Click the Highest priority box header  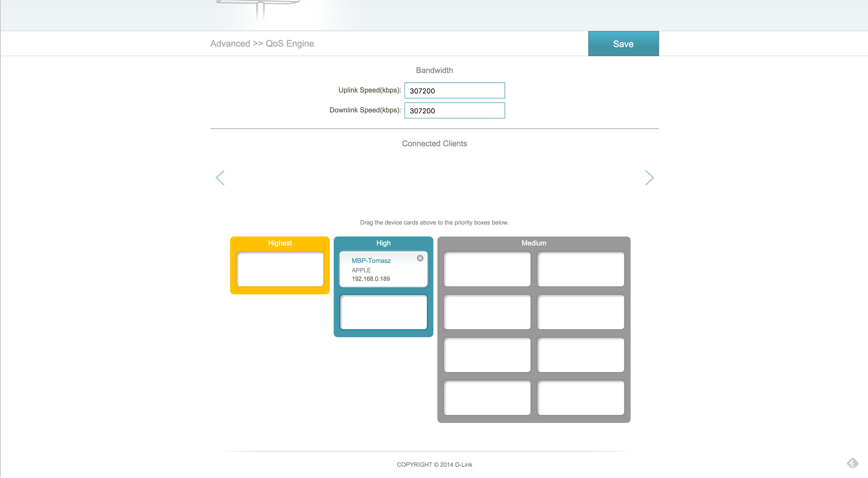click(280, 243)
